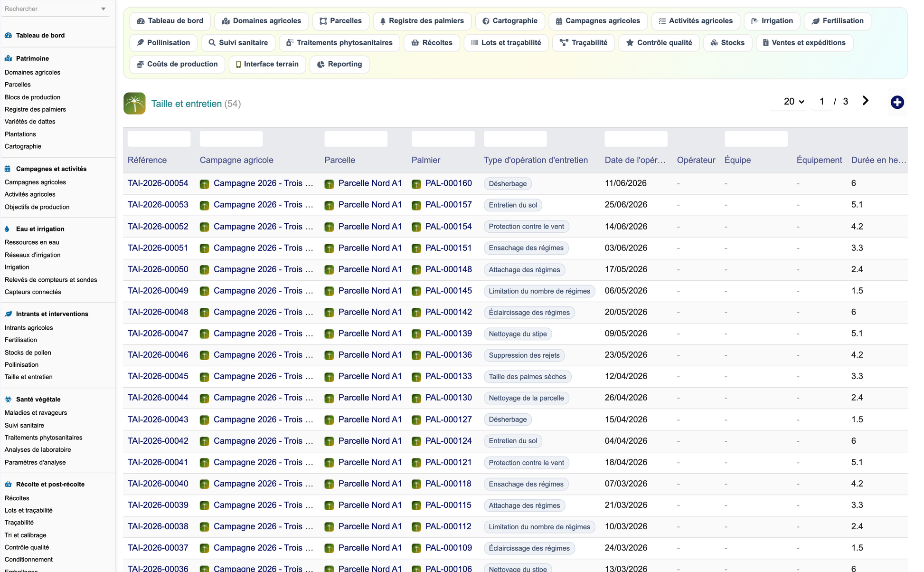924x572 pixels.
Task: Expand the Rechercher search dropdown arrow
Action: 104,9
